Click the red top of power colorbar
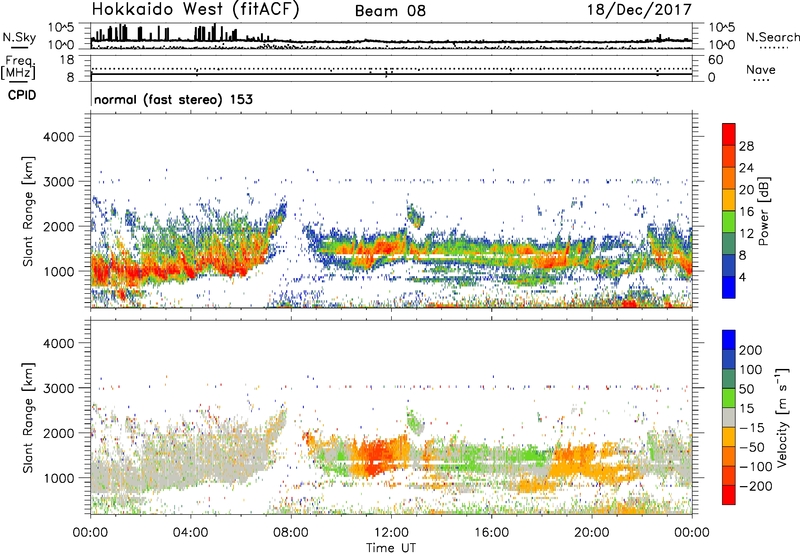The height and width of the screenshot is (554, 800). (x=728, y=134)
